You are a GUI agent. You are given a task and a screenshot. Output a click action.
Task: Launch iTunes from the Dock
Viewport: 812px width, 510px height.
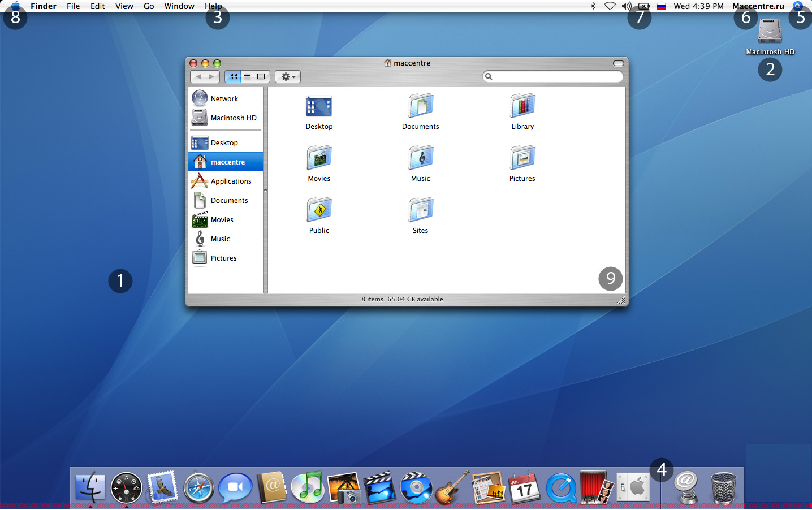click(x=308, y=487)
